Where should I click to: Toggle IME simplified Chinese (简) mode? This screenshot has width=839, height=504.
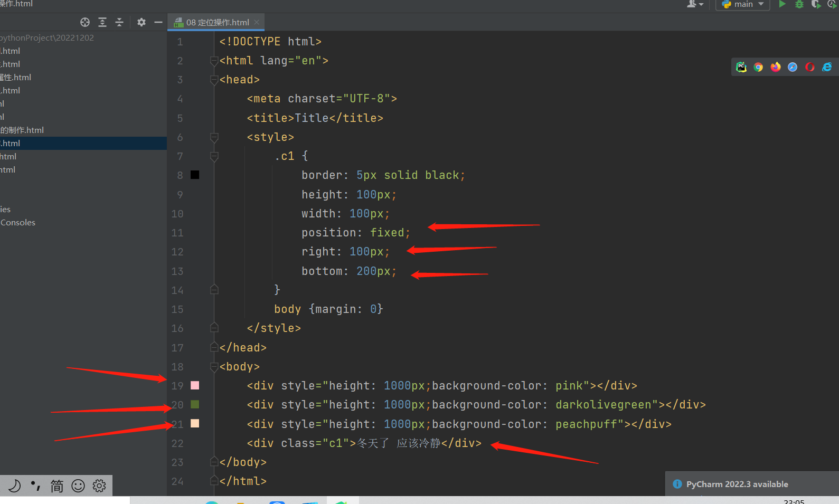click(57, 486)
